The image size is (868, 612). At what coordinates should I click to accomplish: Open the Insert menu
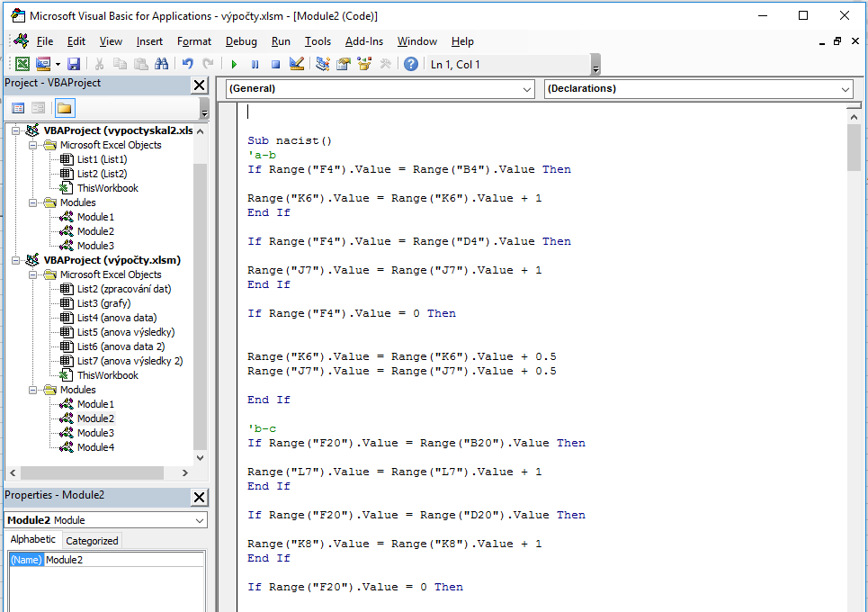149,41
